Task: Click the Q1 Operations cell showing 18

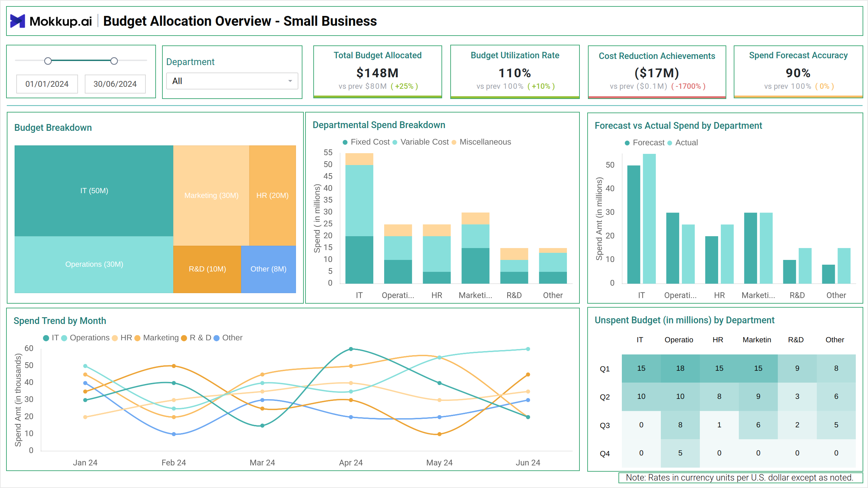Action: 680,368
